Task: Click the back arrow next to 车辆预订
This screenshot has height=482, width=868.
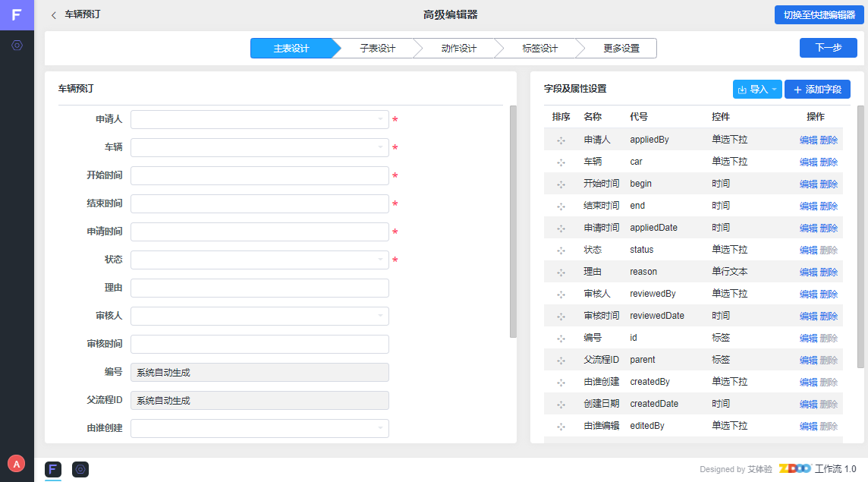Action: point(53,15)
